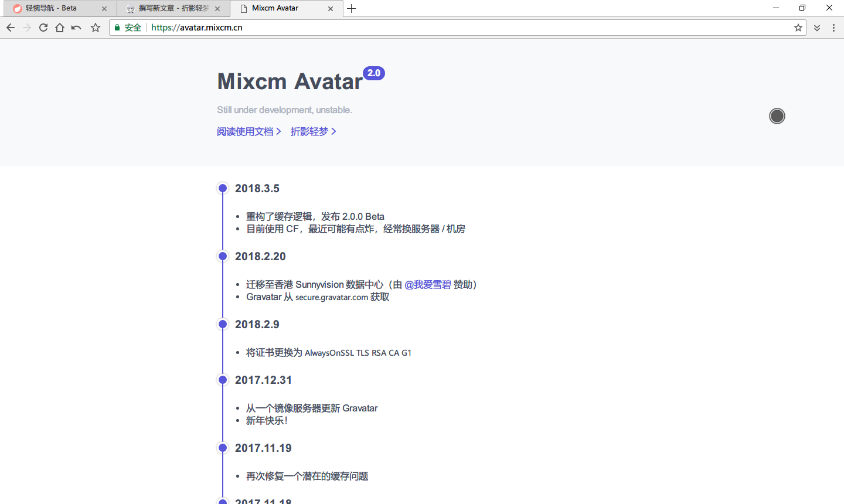Viewport: 844px width, 504px height.
Task: Click the browser back arrow
Action: point(11,28)
